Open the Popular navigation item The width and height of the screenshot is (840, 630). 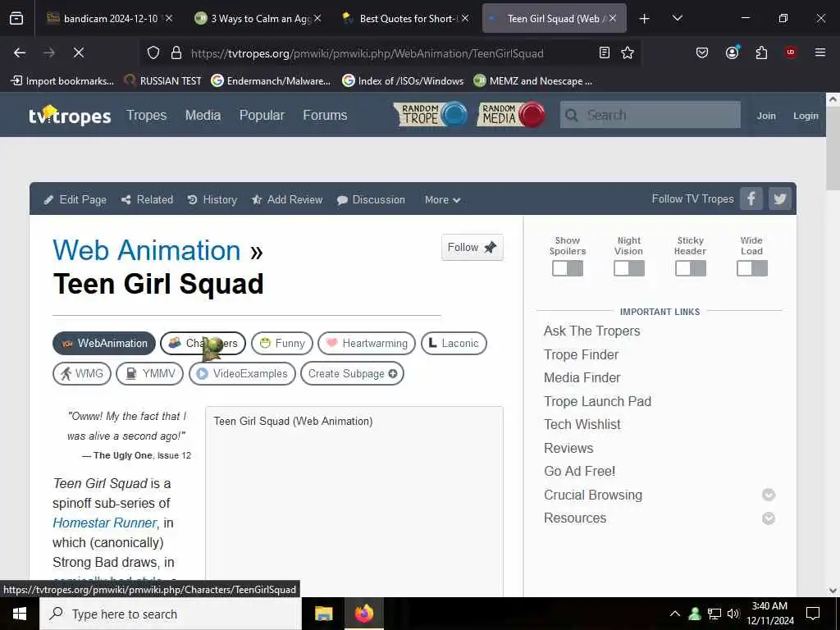click(x=262, y=115)
